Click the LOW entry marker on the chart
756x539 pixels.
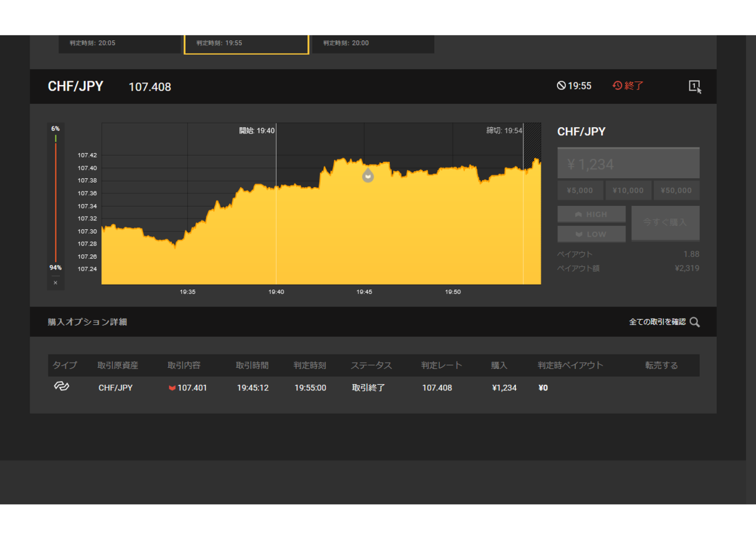click(368, 175)
